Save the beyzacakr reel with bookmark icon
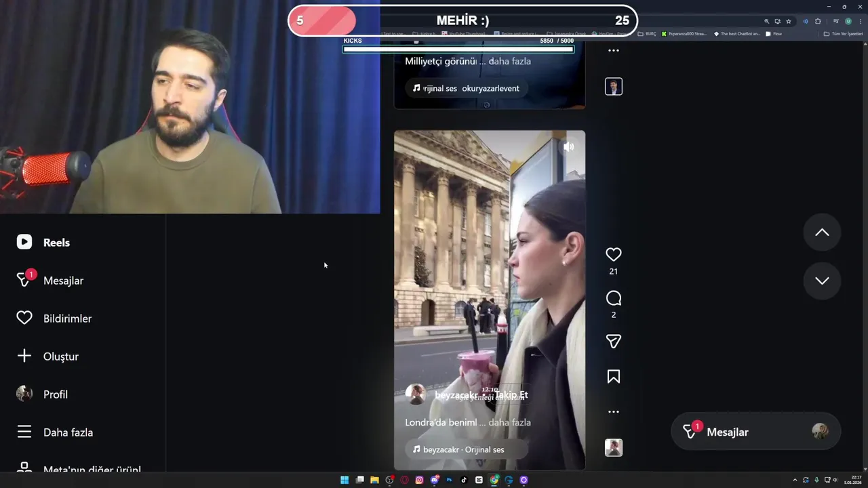The image size is (868, 488). [x=613, y=376]
